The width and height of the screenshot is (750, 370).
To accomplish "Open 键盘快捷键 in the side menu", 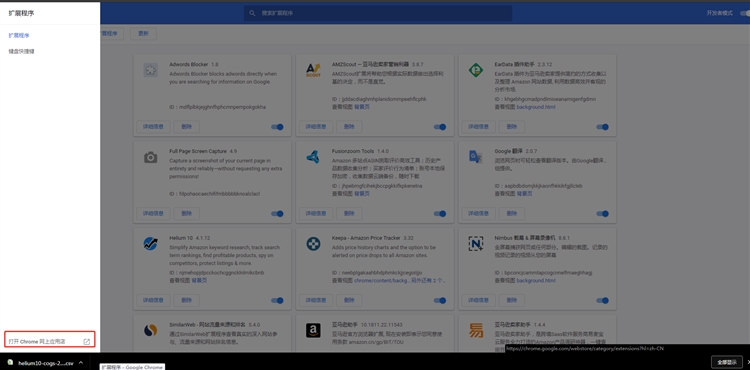I will click(x=21, y=51).
